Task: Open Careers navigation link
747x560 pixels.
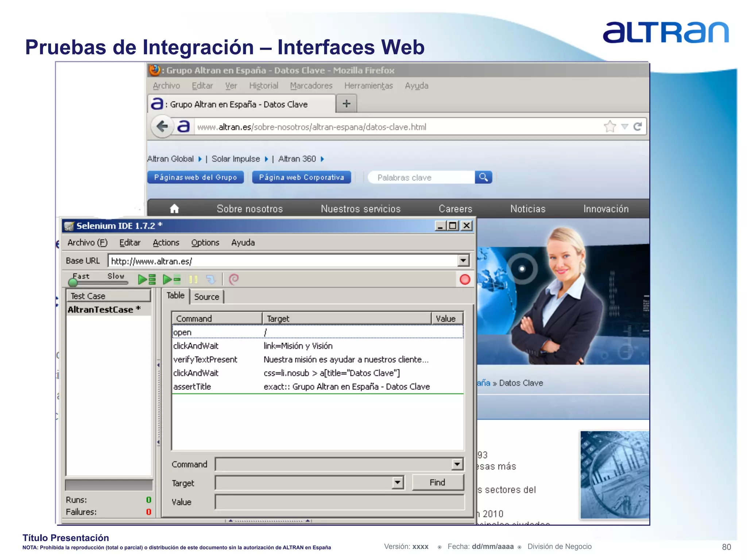Action: pyautogui.click(x=455, y=209)
